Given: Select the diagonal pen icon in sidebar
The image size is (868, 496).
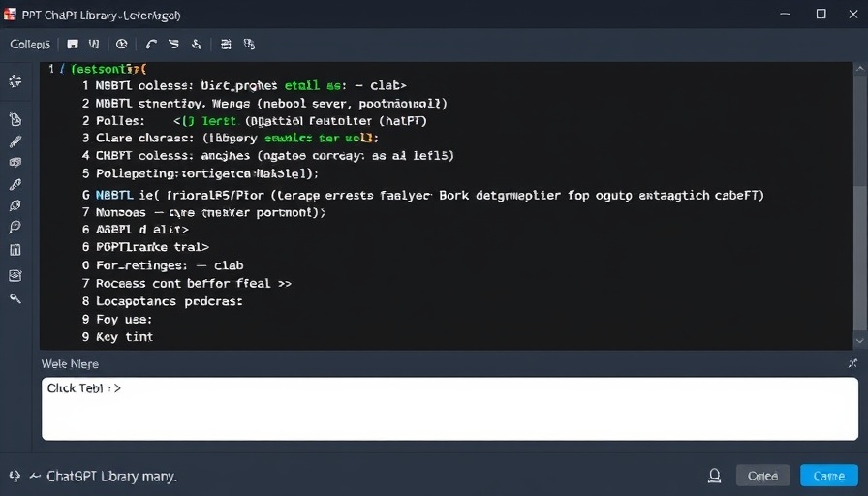Looking at the screenshot, I should coord(15,141).
